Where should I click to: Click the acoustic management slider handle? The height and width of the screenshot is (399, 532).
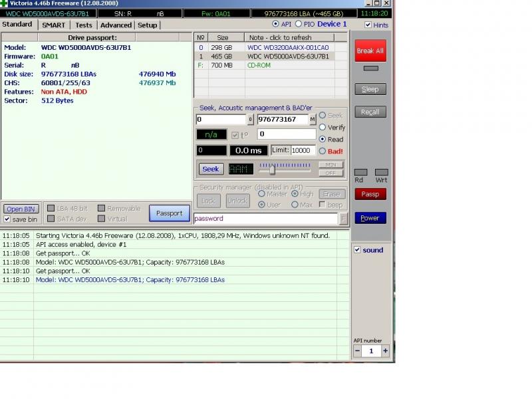(x=272, y=169)
